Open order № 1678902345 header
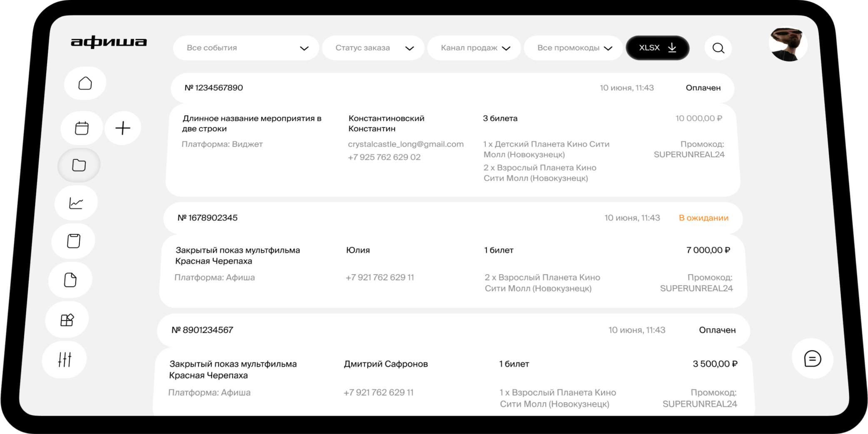Viewport: 868px width, 434px height. 207,218
